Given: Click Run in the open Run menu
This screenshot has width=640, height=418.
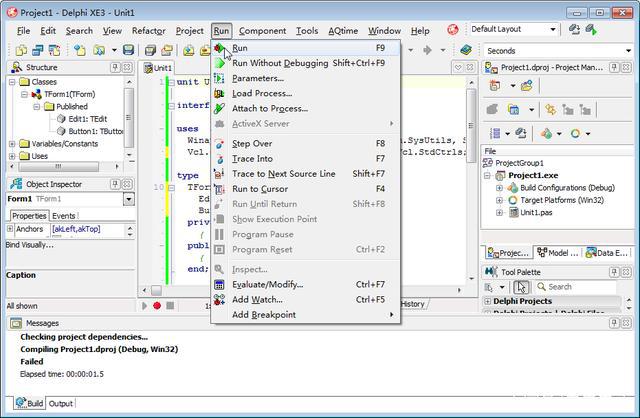Looking at the screenshot, I should [305, 48].
